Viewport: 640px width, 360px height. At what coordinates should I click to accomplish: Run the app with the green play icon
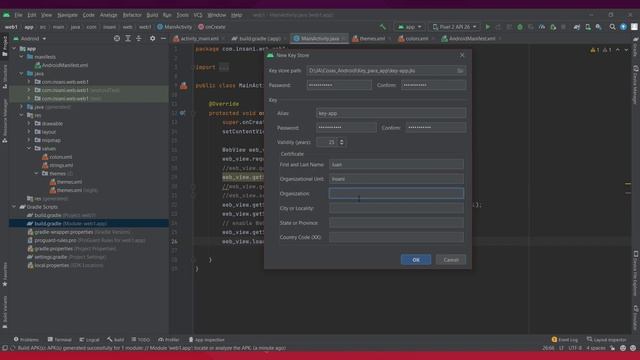click(x=487, y=27)
